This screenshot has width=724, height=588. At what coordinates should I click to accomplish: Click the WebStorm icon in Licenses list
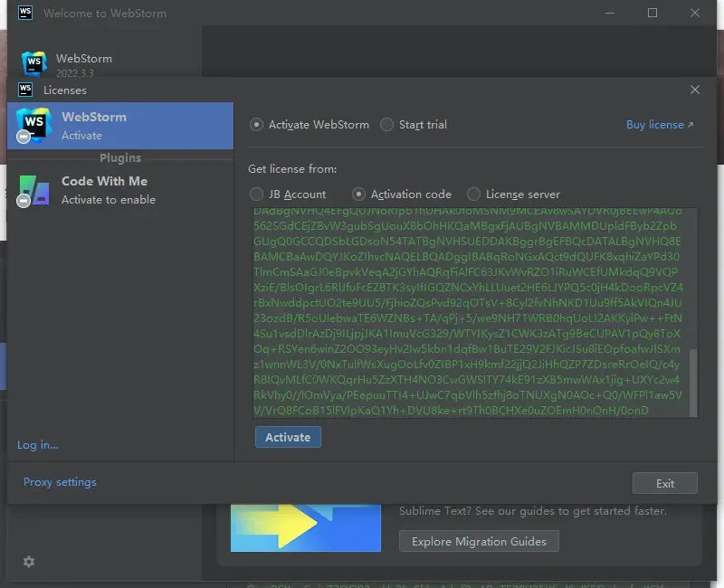33,125
